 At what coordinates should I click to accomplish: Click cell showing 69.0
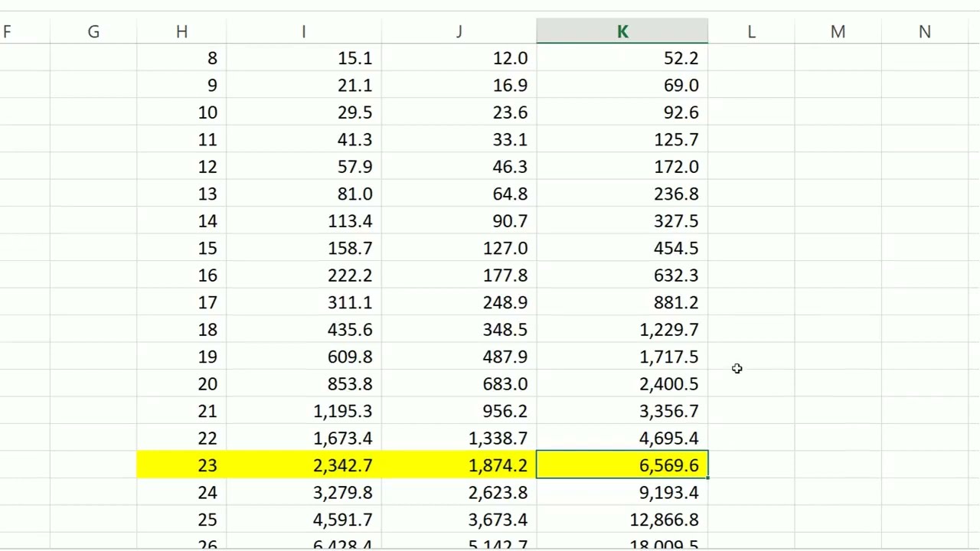(x=622, y=85)
